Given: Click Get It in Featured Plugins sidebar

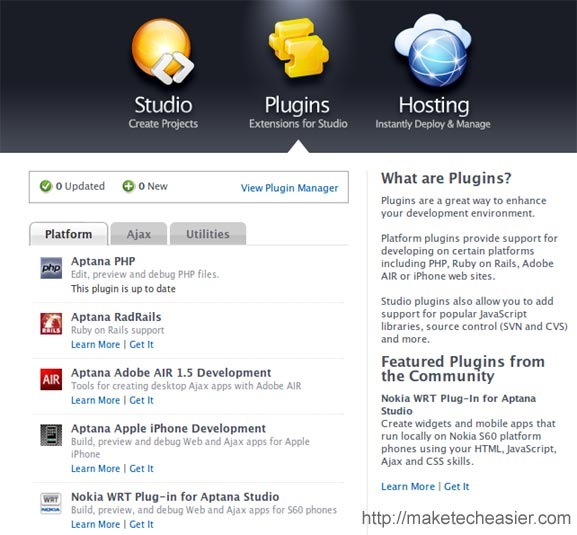Looking at the screenshot, I should click(457, 486).
